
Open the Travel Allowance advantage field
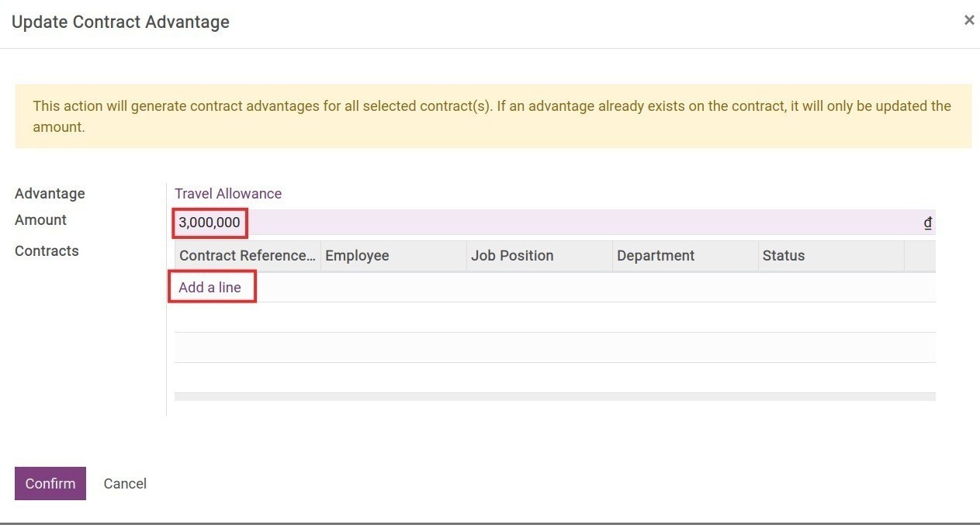click(x=228, y=194)
